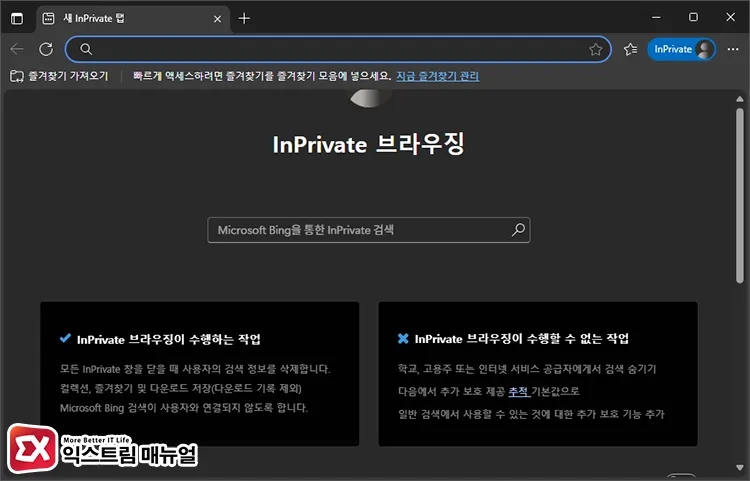Screen dimensions: 750x481
Task: Open the 추적 link
Action: (x=518, y=391)
